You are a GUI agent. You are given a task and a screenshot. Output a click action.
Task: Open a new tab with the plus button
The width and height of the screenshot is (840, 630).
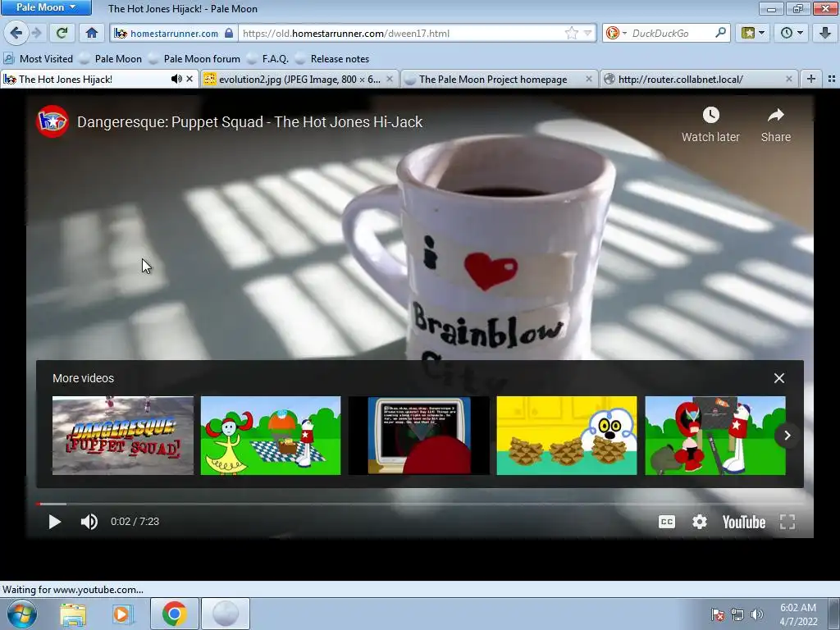pyautogui.click(x=811, y=80)
